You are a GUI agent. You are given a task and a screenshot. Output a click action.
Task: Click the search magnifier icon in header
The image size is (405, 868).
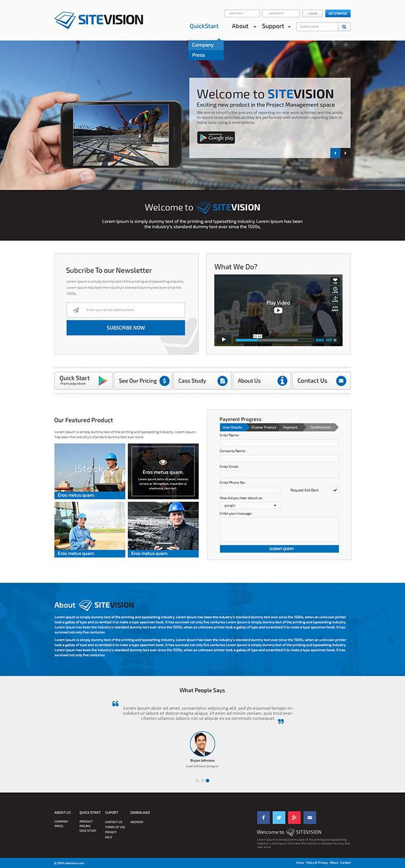pos(344,27)
